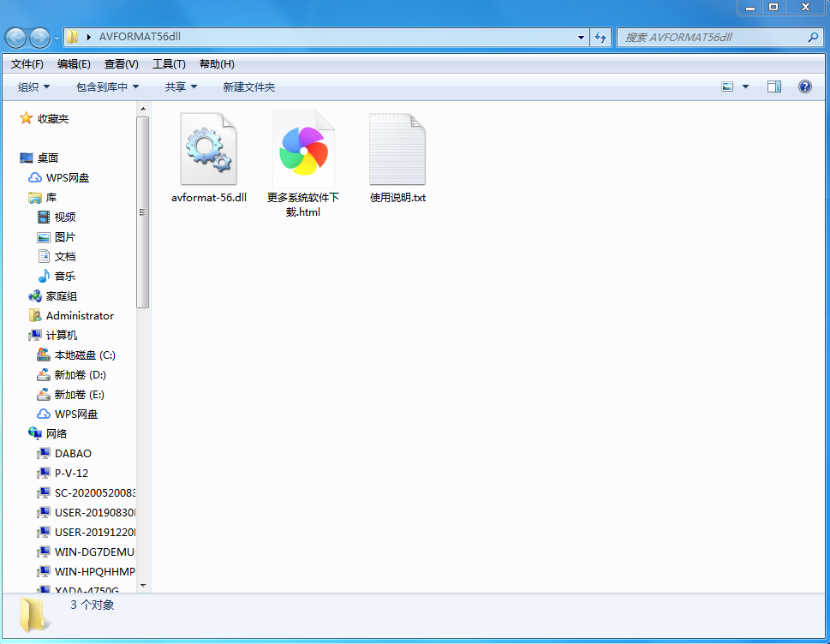Select the WIN-DG7DEMU network computer
Image resolution: width=830 pixels, height=644 pixels.
click(x=85, y=552)
